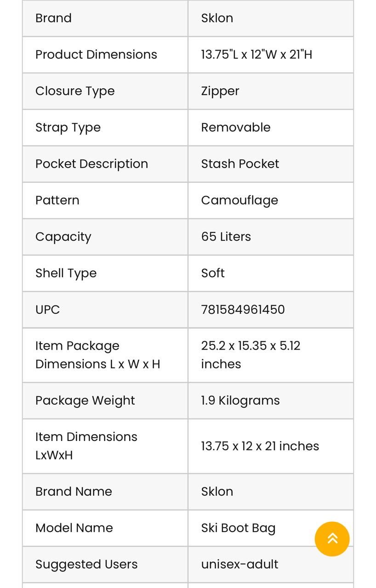Click the Pocket Description label
The height and width of the screenshot is (588, 376).
pos(91,164)
